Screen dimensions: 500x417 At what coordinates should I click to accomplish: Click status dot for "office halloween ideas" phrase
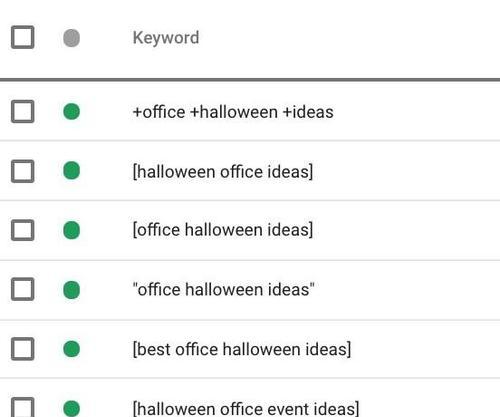click(71, 290)
